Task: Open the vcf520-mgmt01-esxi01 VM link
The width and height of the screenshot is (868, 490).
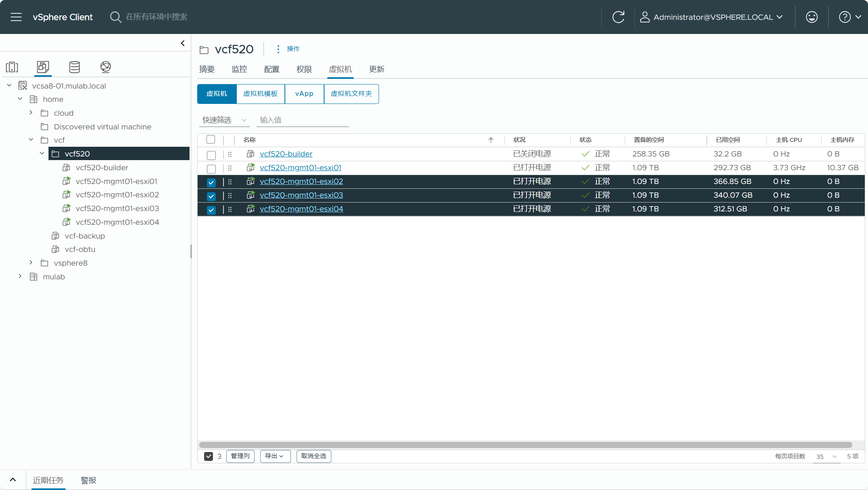Action: [301, 168]
